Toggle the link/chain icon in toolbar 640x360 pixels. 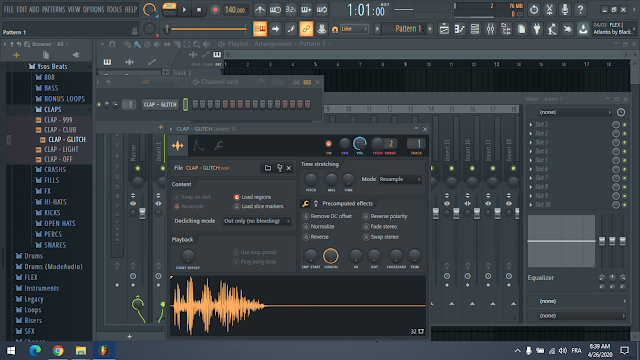306,29
